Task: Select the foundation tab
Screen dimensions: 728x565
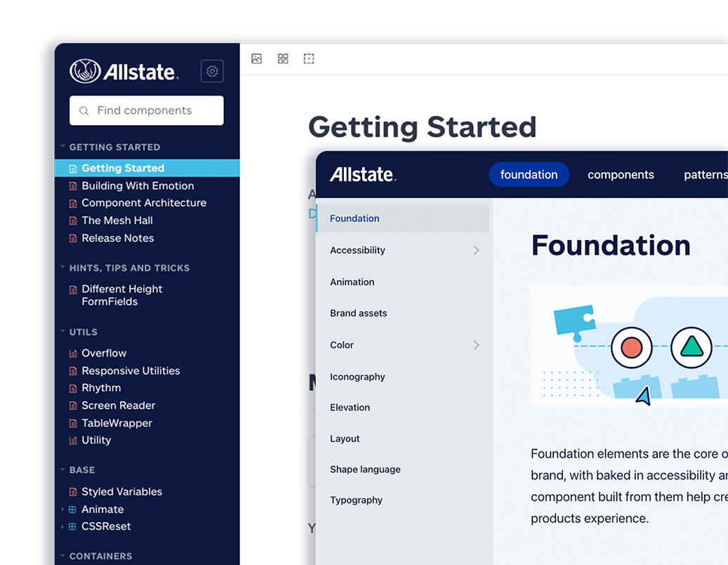Action: [529, 175]
